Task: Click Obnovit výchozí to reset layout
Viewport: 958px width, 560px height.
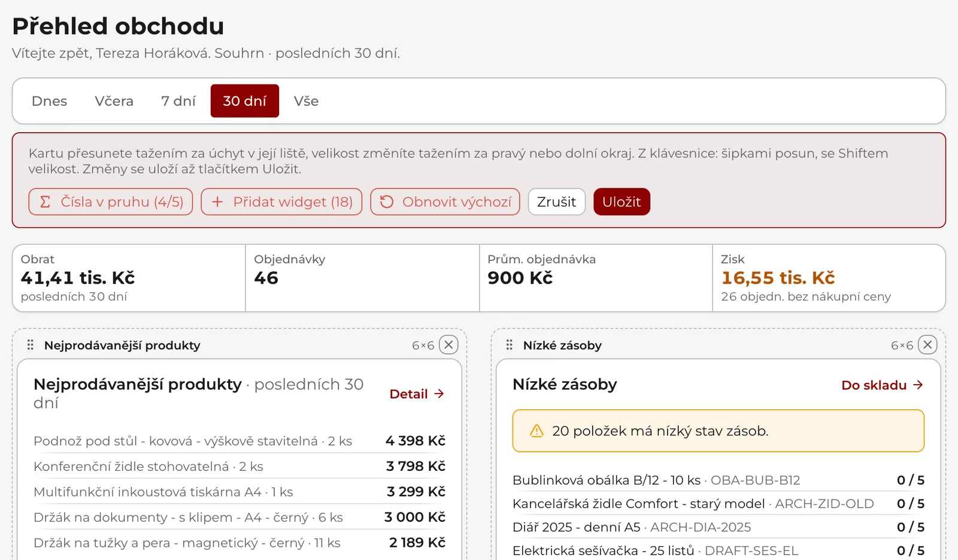Action: point(445,202)
